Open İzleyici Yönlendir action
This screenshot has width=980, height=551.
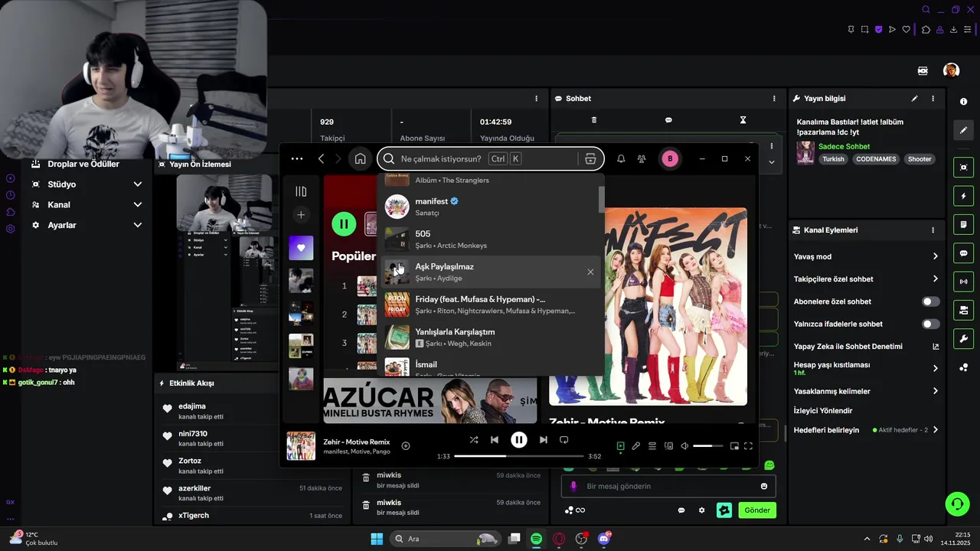pyautogui.click(x=823, y=411)
